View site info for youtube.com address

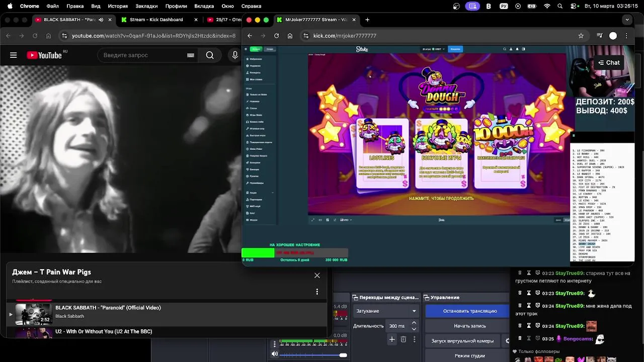point(64,36)
